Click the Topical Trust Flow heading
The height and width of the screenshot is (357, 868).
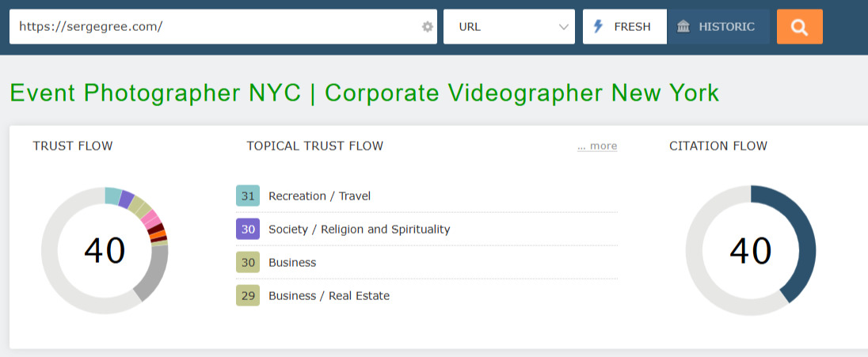pyautogui.click(x=314, y=146)
